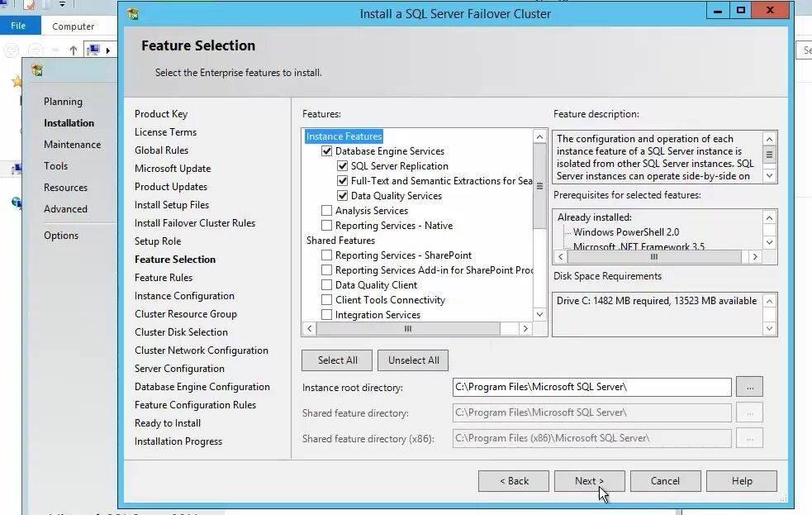Viewport: 812px width, 515px height.
Task: Open the Computer tab in Explorer
Action: click(x=73, y=26)
